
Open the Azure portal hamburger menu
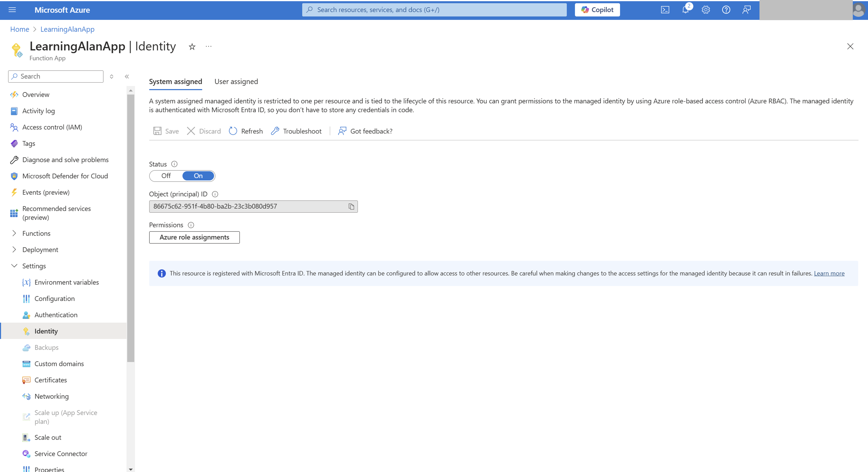point(12,10)
